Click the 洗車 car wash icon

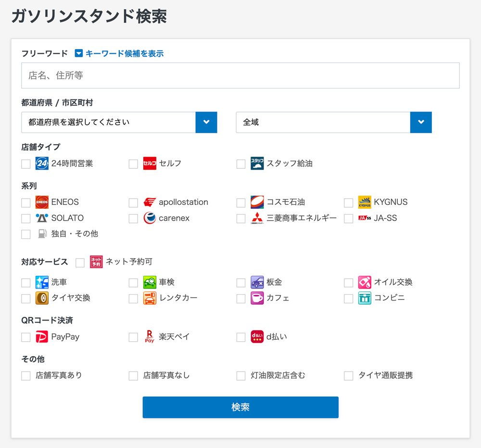pyautogui.click(x=42, y=283)
